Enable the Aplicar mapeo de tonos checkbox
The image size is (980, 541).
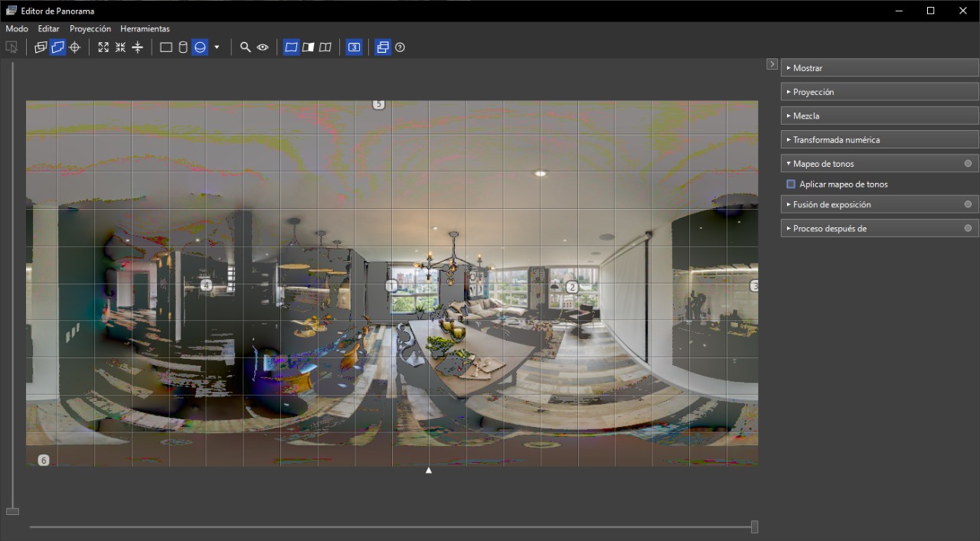coord(791,184)
